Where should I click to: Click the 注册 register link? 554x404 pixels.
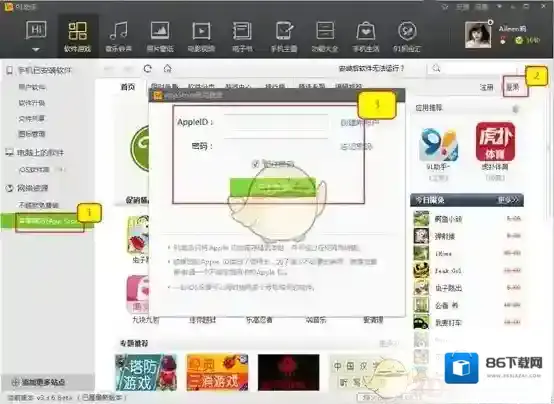486,87
